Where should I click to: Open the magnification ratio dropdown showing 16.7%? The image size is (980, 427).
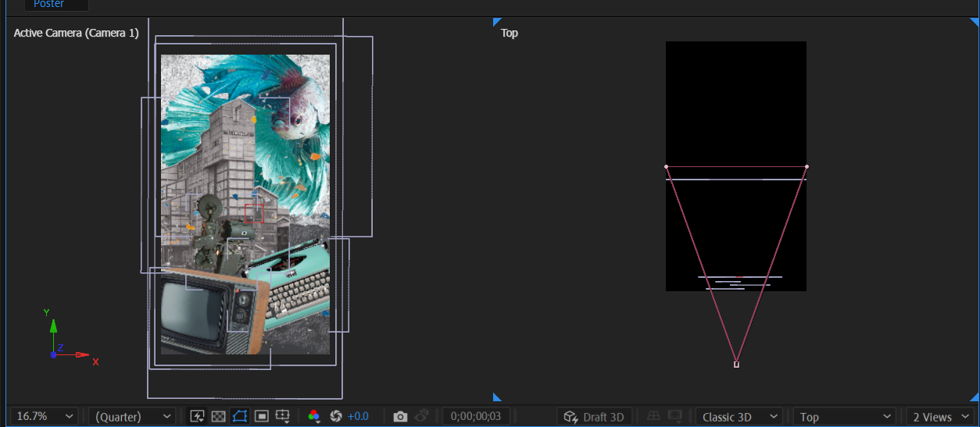(46, 417)
